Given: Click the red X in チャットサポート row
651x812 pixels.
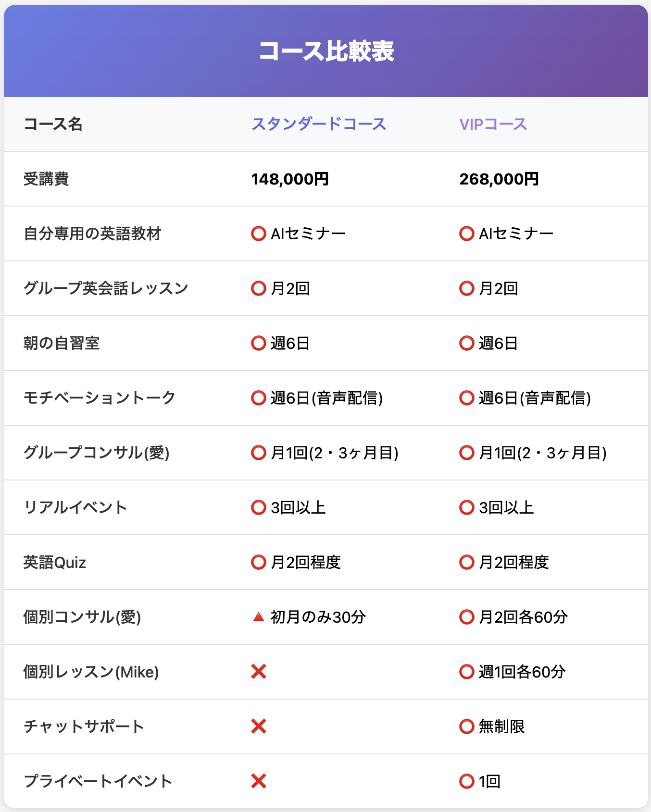Looking at the screenshot, I should [259, 726].
